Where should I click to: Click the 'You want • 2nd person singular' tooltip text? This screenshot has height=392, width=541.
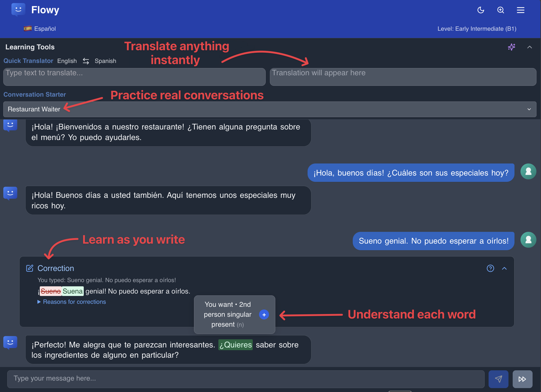pyautogui.click(x=228, y=315)
